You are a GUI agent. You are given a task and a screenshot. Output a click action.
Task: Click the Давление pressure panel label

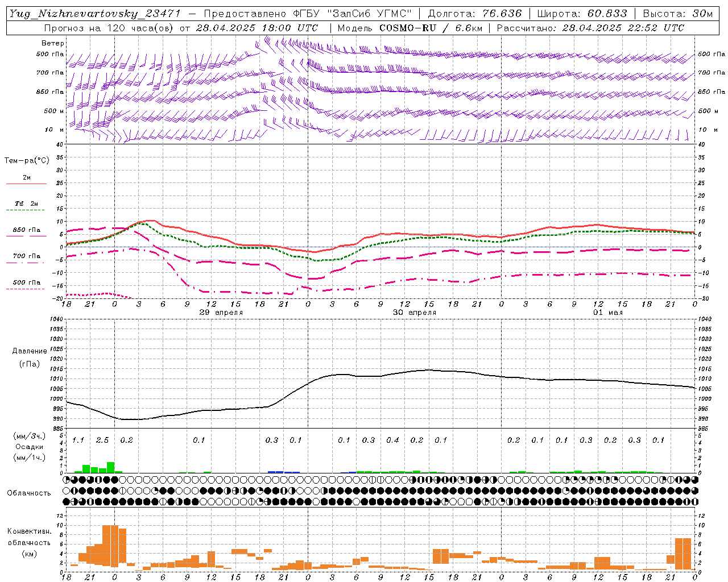click(30, 351)
